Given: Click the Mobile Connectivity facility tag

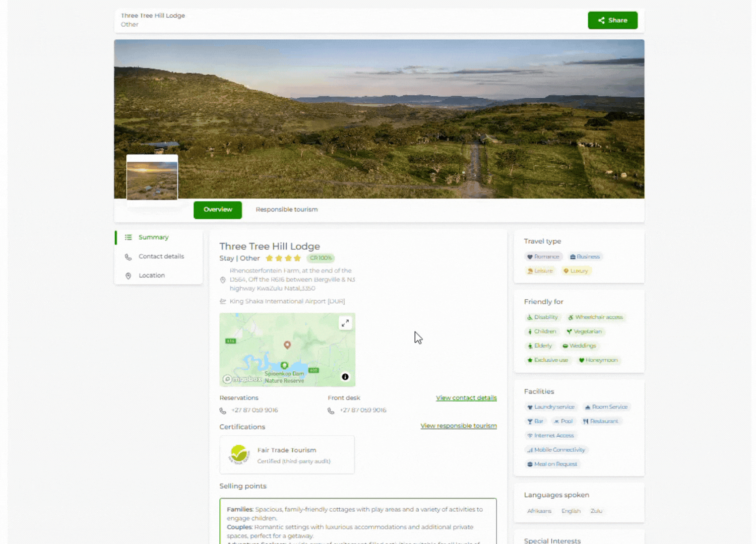Looking at the screenshot, I should point(556,450).
